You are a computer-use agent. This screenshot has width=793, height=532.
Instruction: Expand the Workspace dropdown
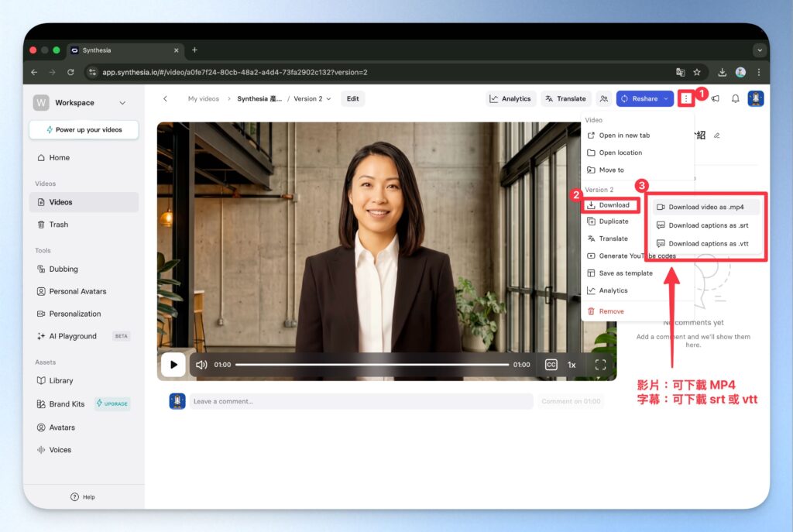[122, 103]
